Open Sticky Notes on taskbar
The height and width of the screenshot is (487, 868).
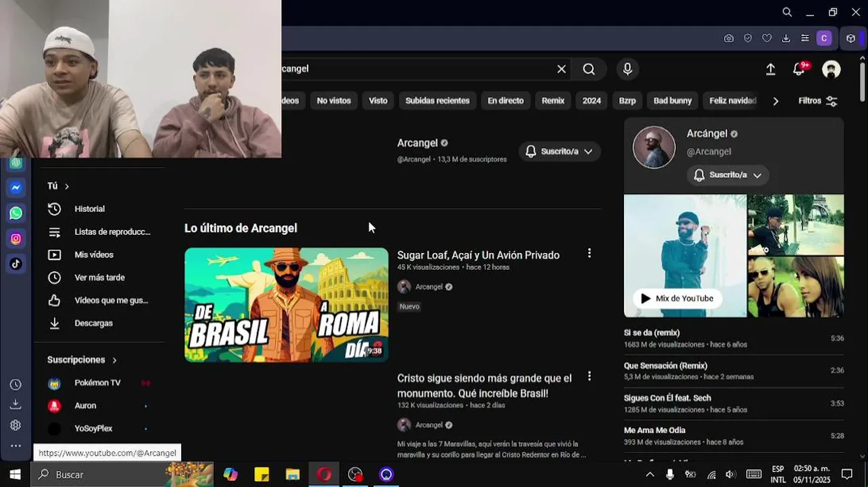click(x=262, y=474)
